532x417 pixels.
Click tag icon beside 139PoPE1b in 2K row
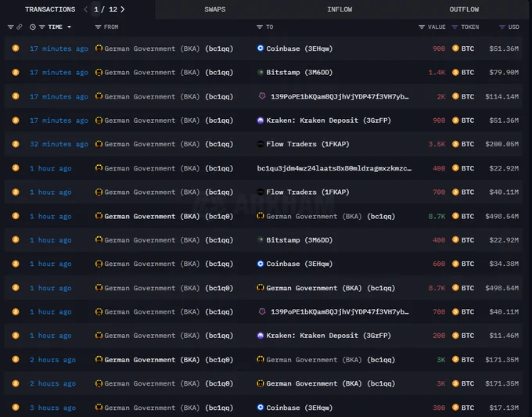tap(262, 96)
